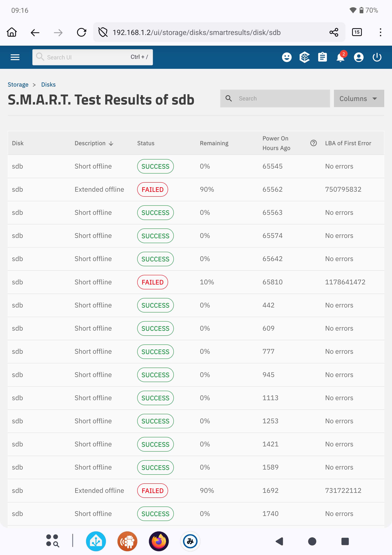Open the TrueCommand status icon

click(305, 57)
